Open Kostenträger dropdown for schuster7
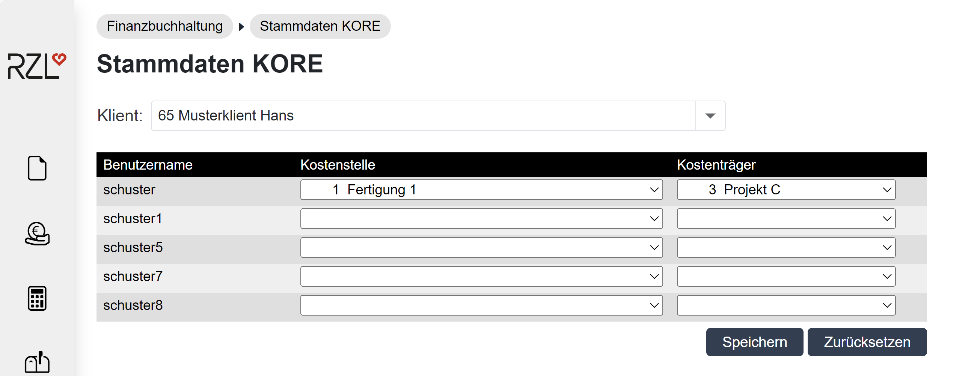 (786, 277)
